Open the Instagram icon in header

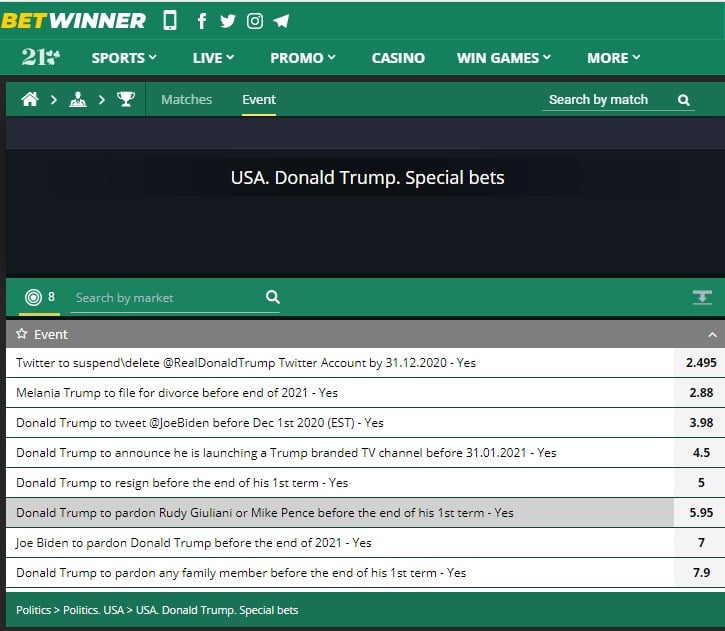click(255, 21)
